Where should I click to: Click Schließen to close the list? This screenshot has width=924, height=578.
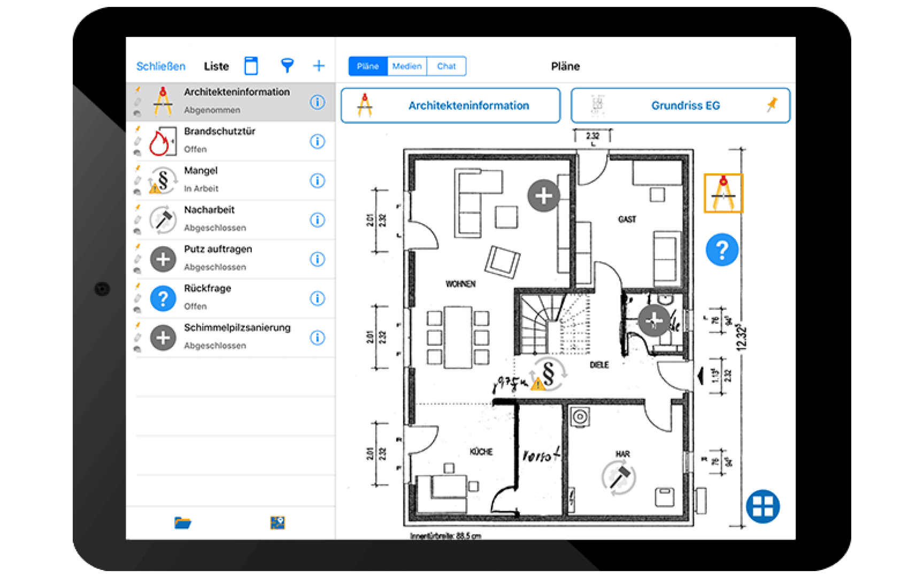coord(161,65)
